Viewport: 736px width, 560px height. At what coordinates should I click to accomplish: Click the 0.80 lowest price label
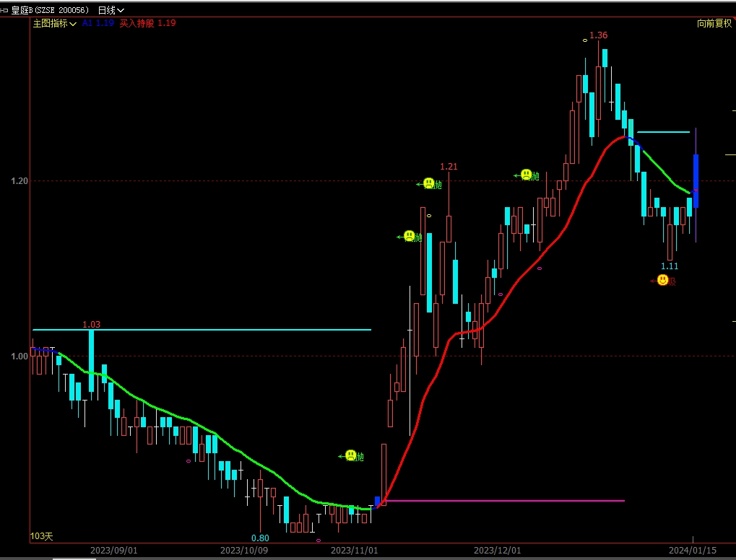point(260,538)
